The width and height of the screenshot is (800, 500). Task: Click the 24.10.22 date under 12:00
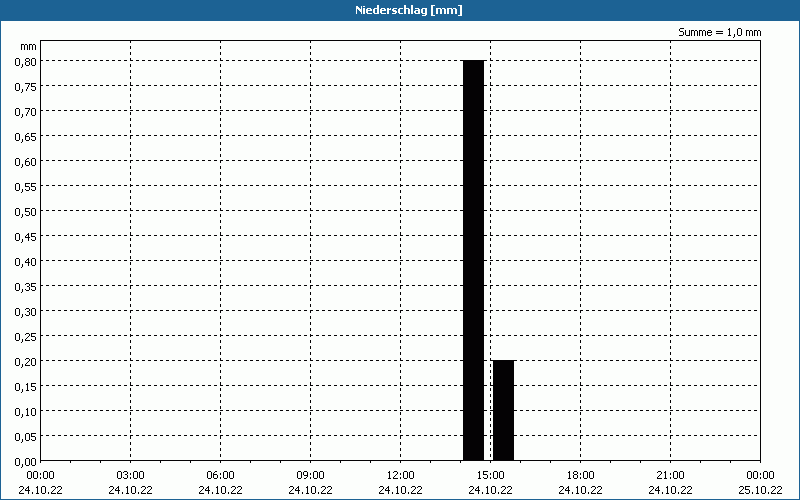pyautogui.click(x=401, y=490)
